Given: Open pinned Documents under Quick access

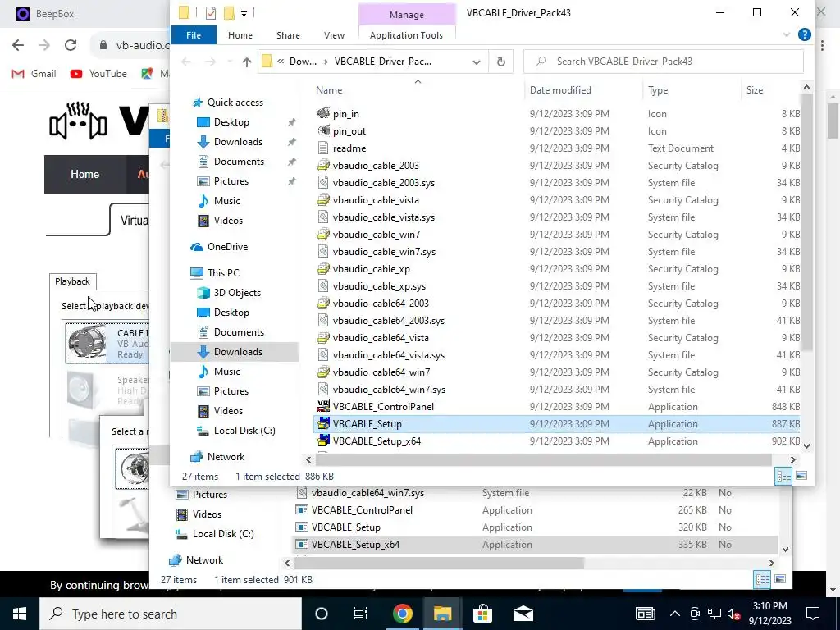Looking at the screenshot, I should click(x=239, y=162).
